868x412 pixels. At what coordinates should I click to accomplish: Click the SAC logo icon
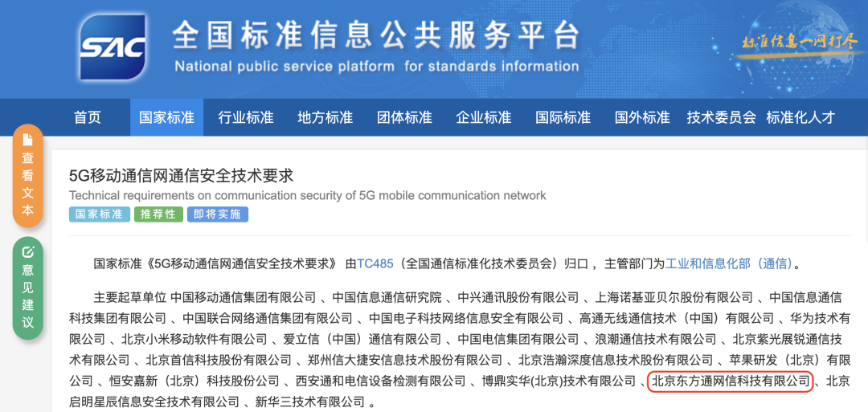113,51
